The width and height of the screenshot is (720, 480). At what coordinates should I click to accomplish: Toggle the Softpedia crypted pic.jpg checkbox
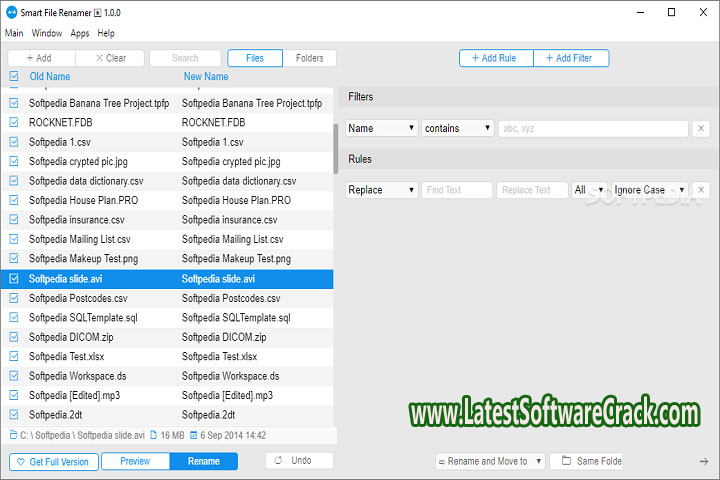point(14,161)
